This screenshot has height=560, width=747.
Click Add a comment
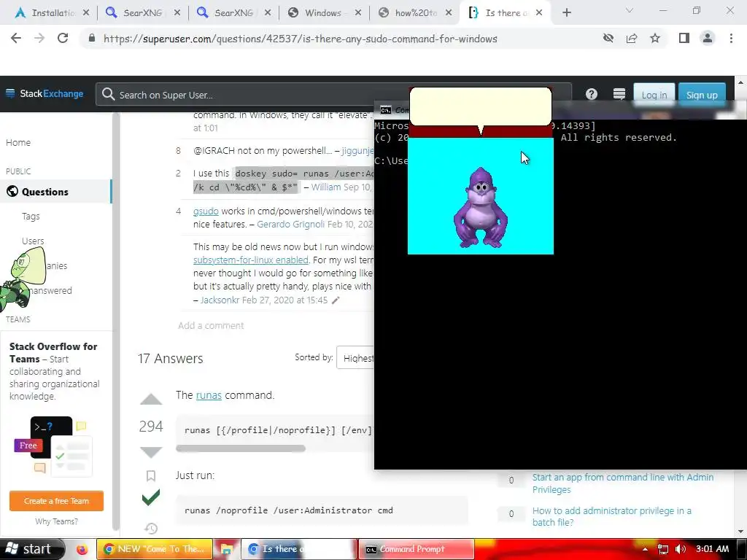point(211,325)
